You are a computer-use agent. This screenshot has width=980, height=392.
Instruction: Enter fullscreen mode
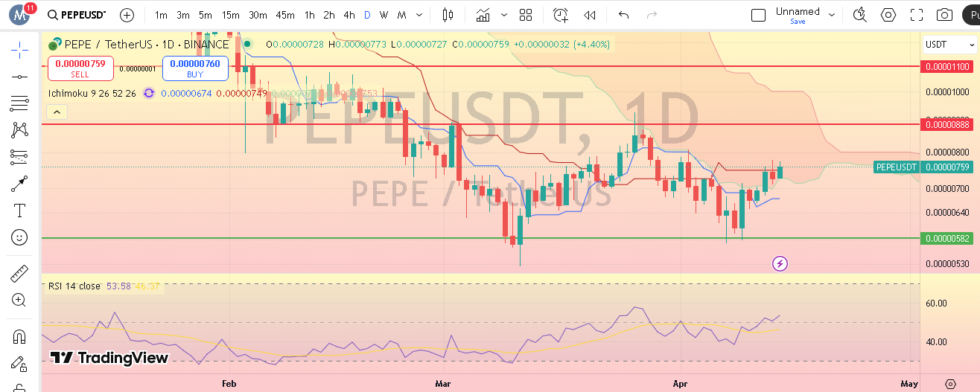tap(917, 15)
